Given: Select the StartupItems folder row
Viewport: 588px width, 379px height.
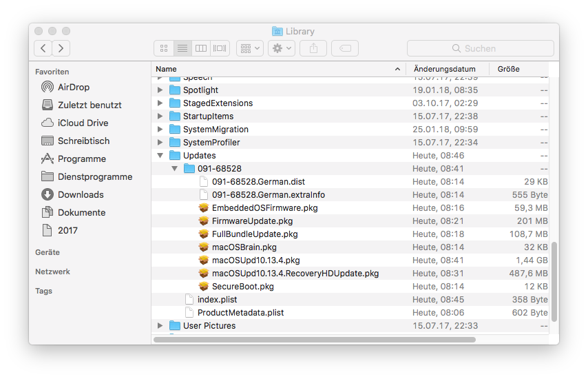Looking at the screenshot, I should tap(350, 116).
